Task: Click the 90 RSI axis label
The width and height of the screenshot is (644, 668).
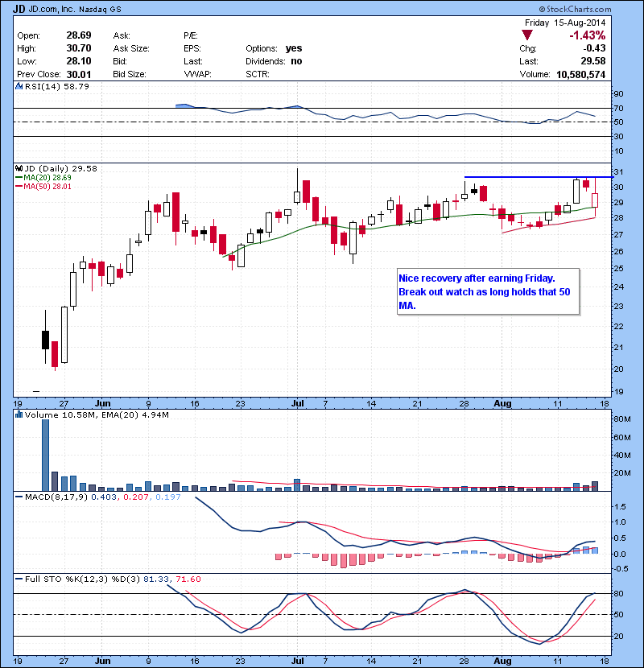Action: 618,94
